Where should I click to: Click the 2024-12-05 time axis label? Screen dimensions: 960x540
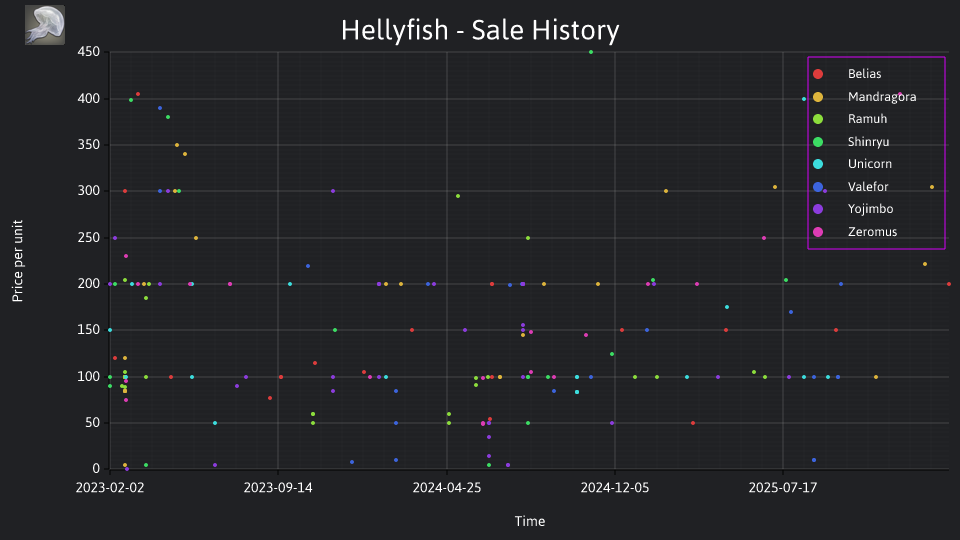615,488
